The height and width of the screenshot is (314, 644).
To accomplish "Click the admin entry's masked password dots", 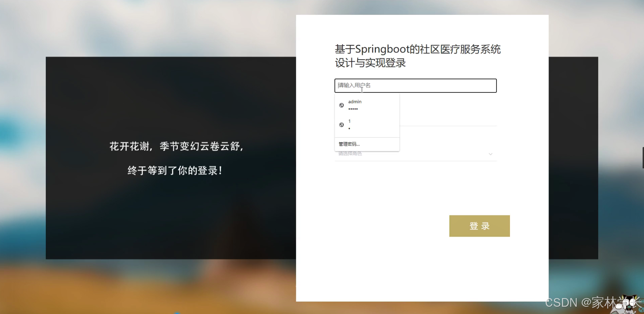I will (x=353, y=109).
